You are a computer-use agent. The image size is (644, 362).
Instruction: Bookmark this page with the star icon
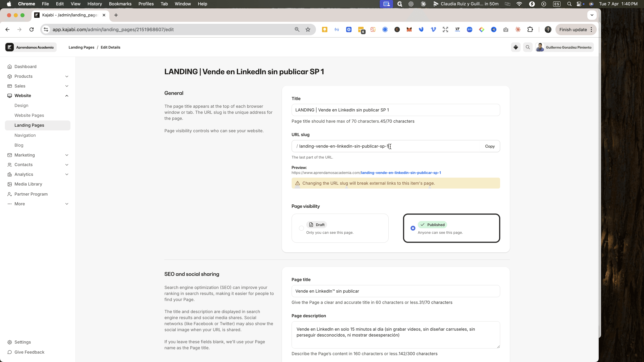(308, 29)
